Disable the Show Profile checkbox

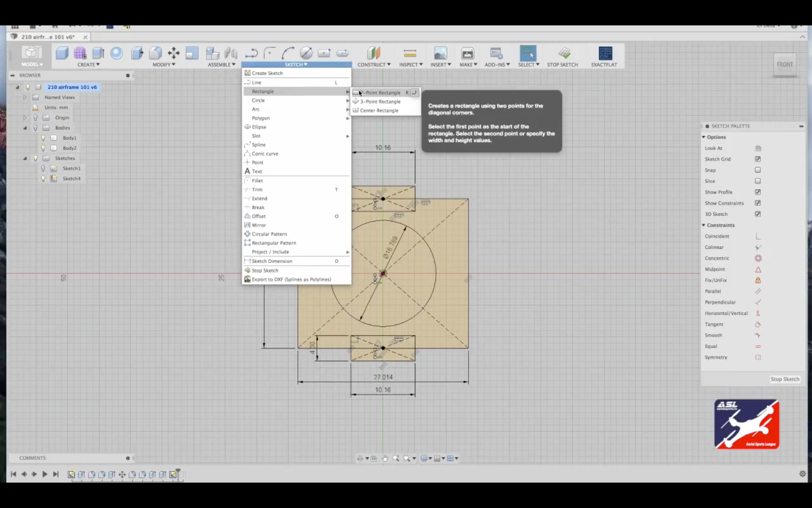(x=758, y=192)
